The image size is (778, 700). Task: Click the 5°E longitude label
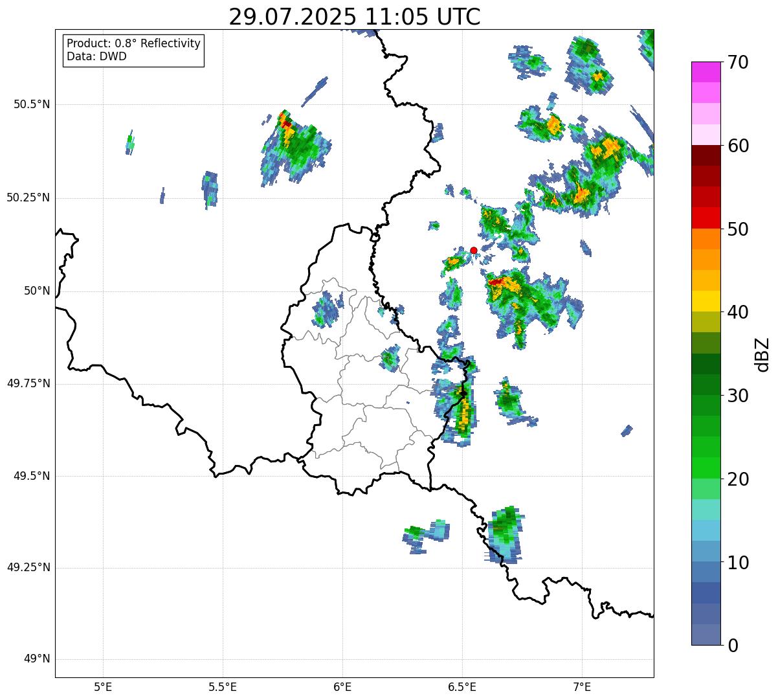[103, 686]
